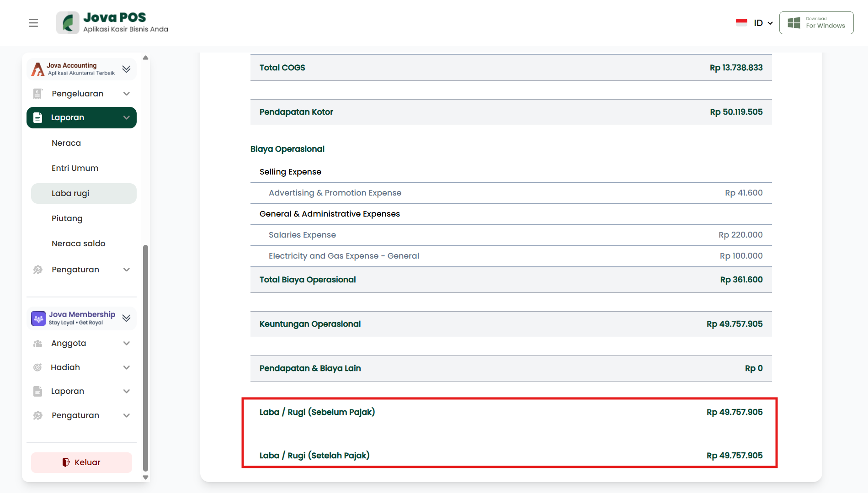Open the hamburger menu icon

[33, 23]
